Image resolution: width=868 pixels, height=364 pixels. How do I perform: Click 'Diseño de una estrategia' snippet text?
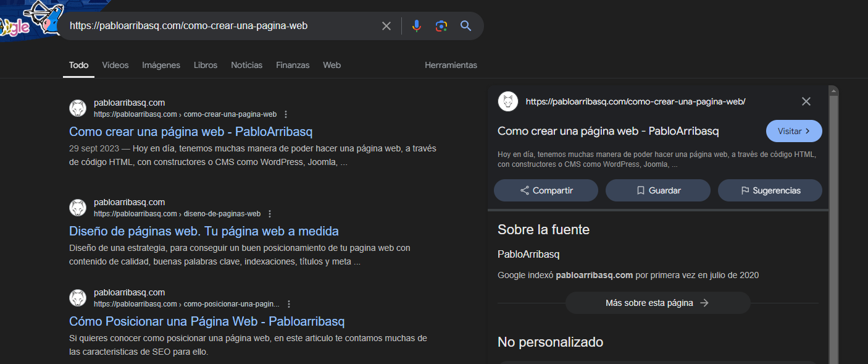coord(240,255)
